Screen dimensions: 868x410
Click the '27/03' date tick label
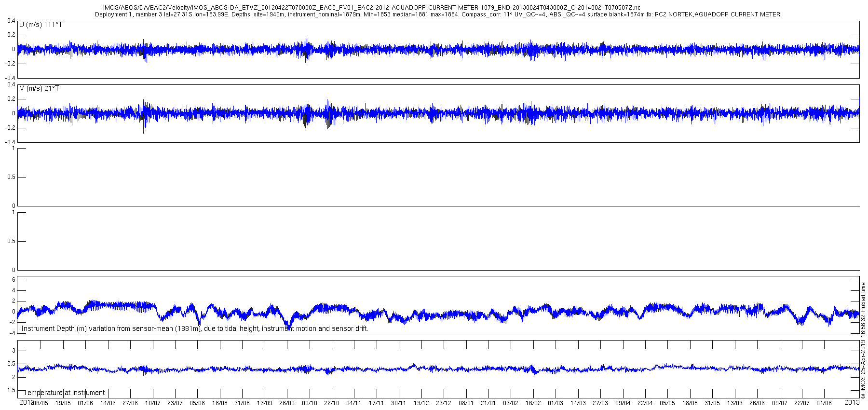[600, 403]
